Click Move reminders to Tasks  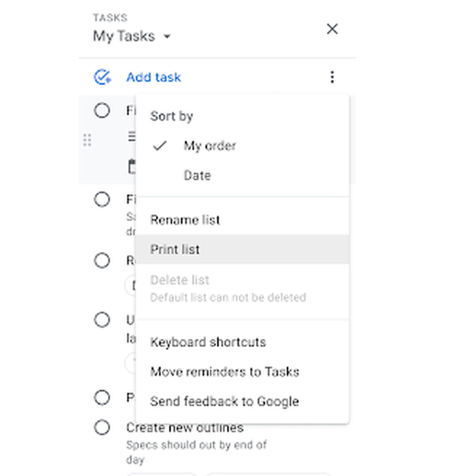(x=225, y=372)
